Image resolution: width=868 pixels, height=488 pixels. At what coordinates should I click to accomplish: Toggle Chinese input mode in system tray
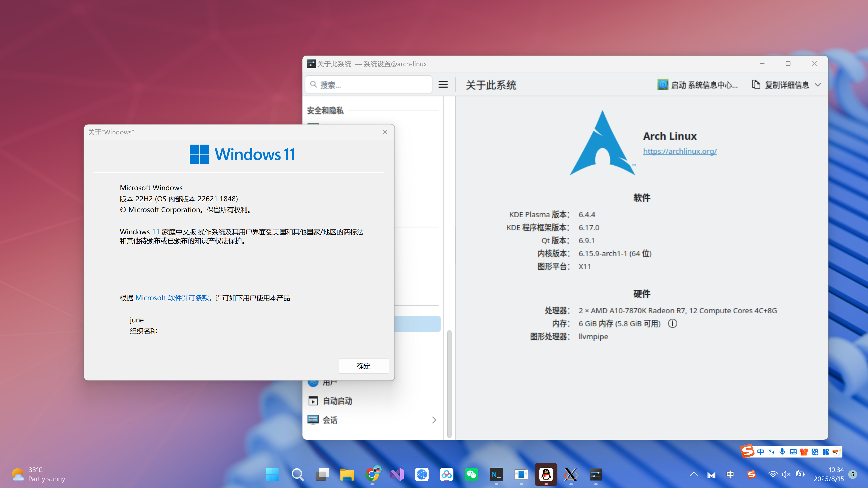coord(730,474)
